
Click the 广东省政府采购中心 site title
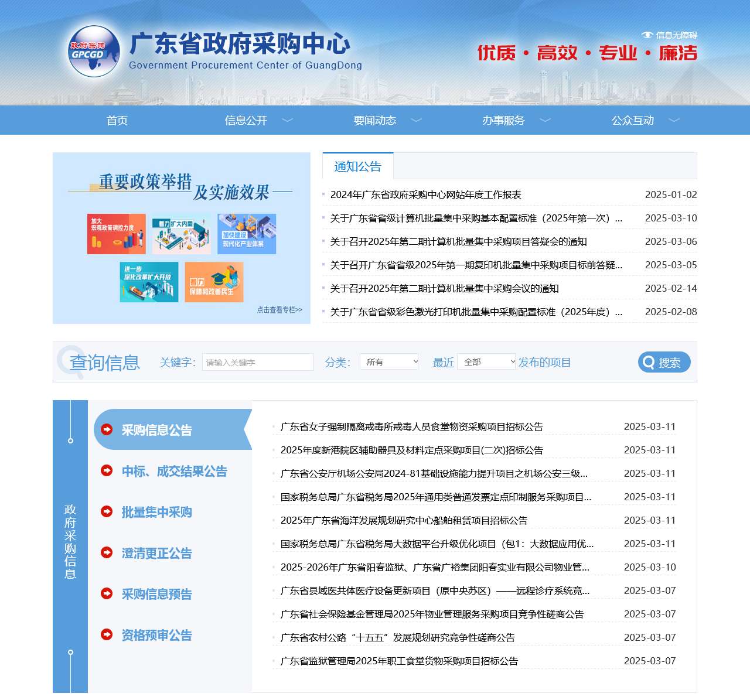coord(240,44)
